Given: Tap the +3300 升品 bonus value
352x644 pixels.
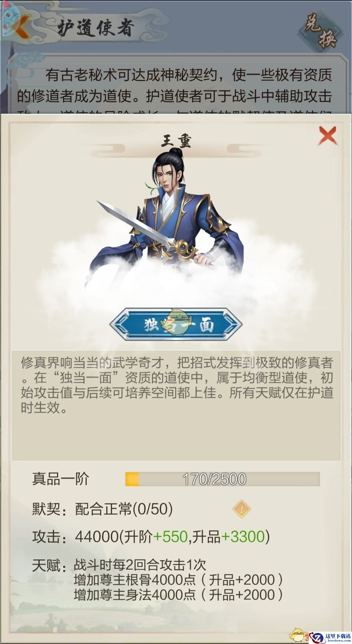Looking at the screenshot, I should [243, 537].
